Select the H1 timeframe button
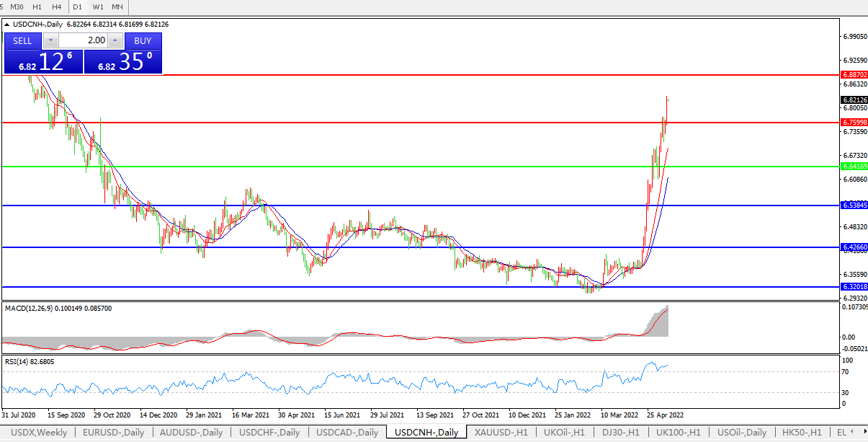 (37, 6)
